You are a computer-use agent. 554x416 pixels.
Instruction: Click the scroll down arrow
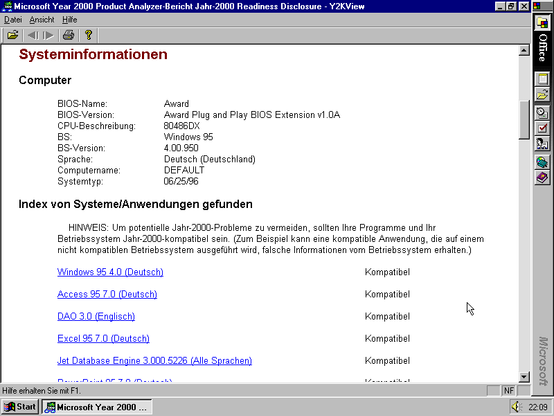point(524,377)
